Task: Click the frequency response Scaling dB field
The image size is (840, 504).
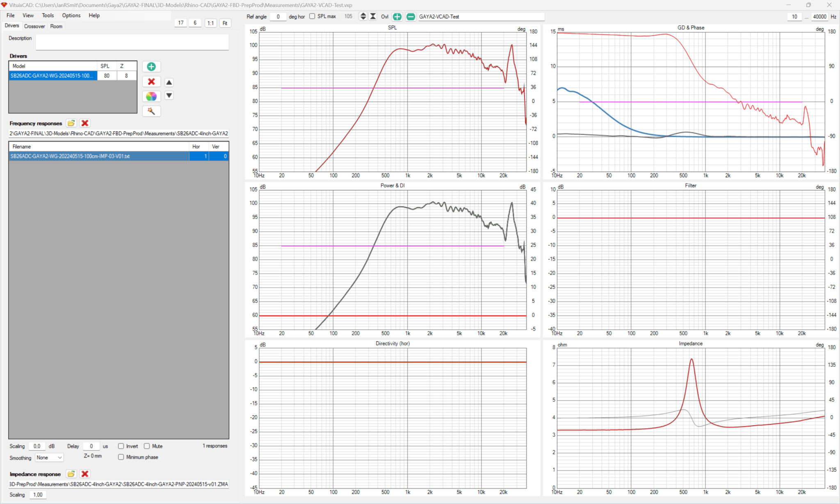Action: point(37,446)
